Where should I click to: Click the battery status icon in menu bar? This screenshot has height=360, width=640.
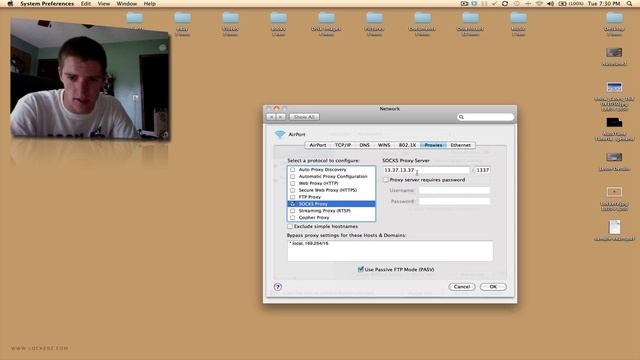(x=562, y=4)
